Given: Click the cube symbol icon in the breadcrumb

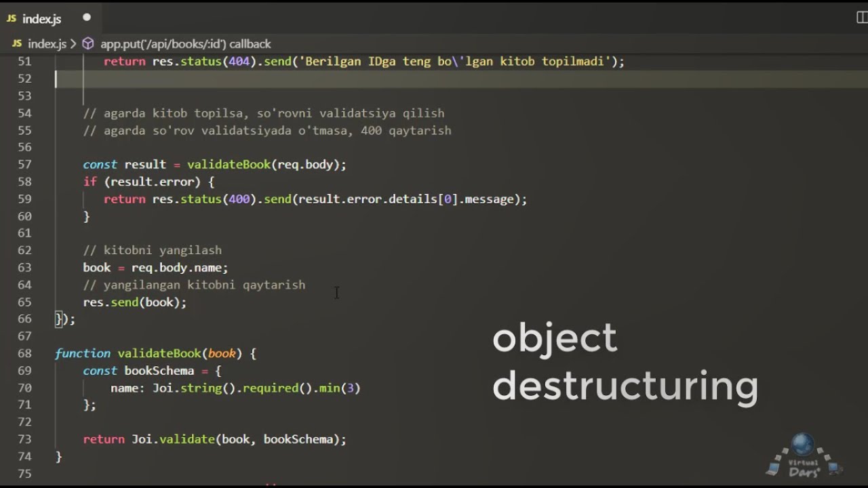Looking at the screenshot, I should 88,43.
